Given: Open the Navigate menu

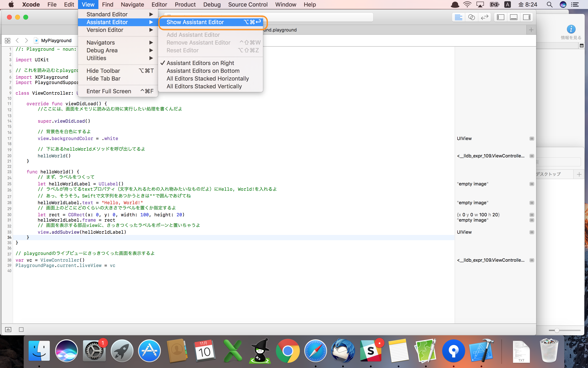Looking at the screenshot, I should click(133, 5).
